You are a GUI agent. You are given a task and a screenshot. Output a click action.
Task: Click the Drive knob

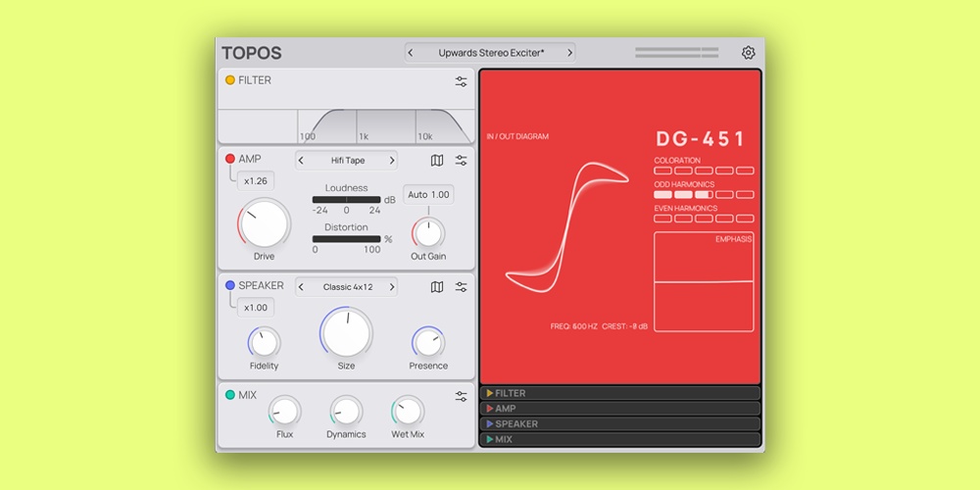(x=265, y=223)
